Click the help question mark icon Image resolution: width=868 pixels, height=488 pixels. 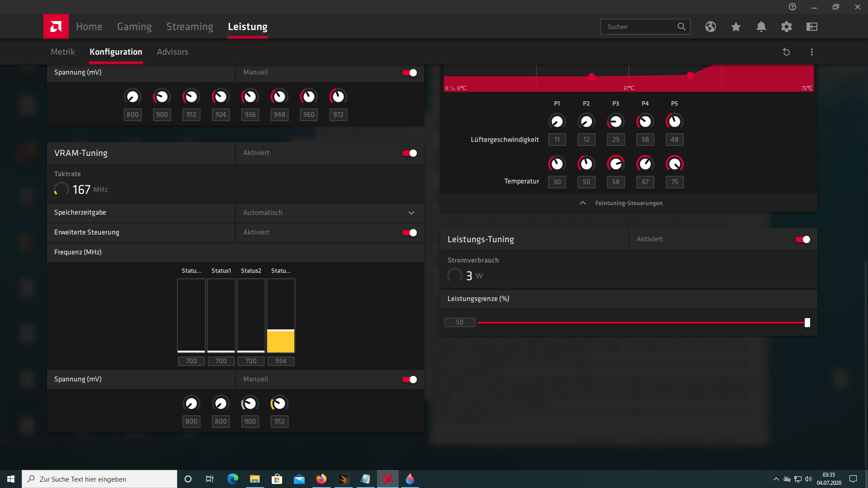[793, 7]
